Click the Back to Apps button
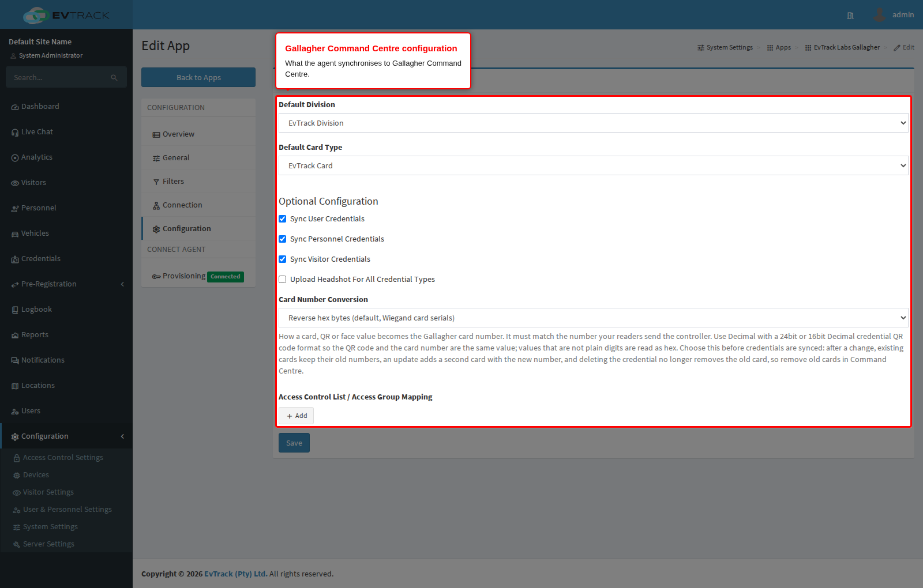The height and width of the screenshot is (588, 923). coord(198,77)
